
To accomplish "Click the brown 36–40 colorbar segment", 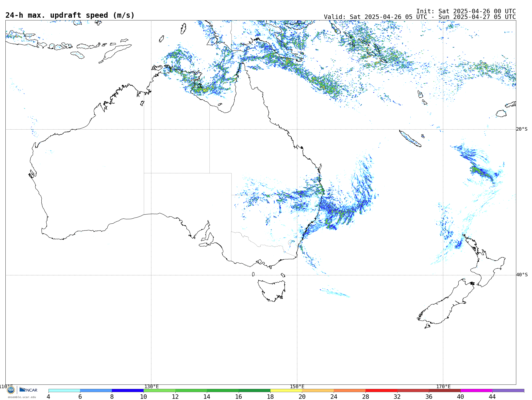I will coord(445,391).
